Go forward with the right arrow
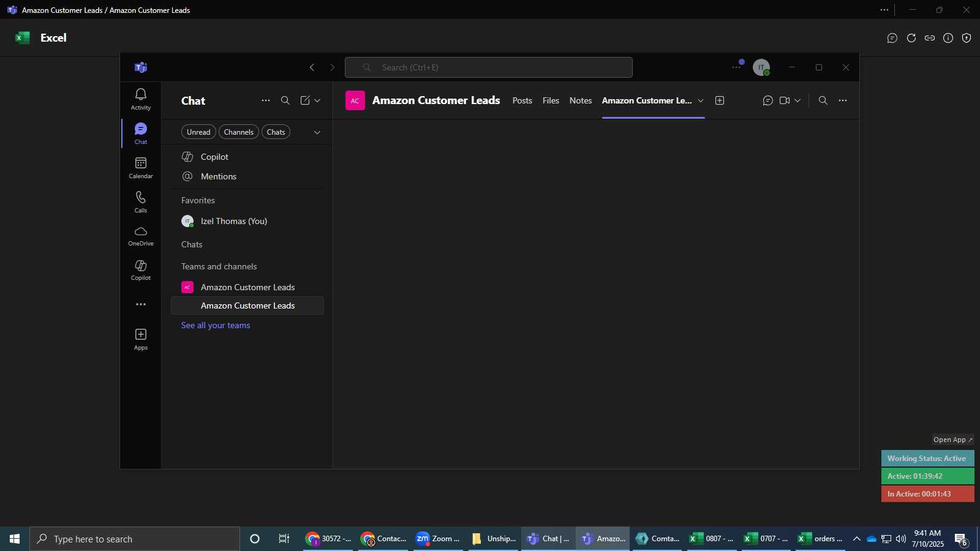The height and width of the screenshot is (551, 980). point(333,67)
